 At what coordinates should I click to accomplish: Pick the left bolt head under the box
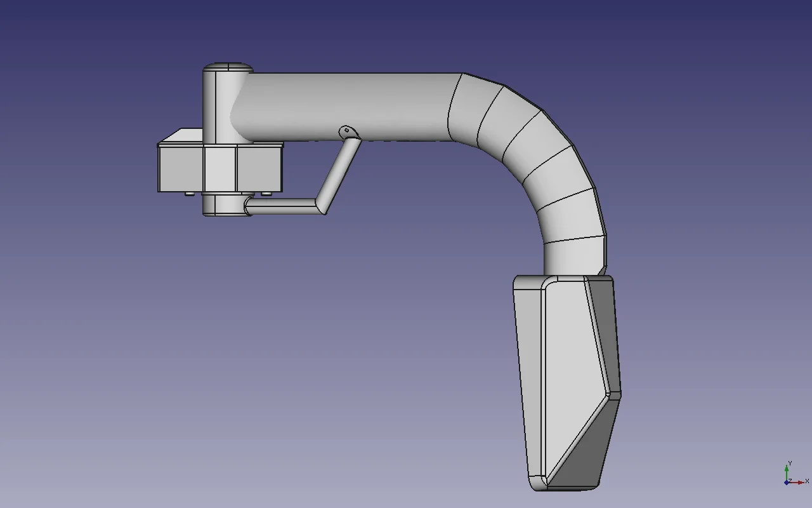point(189,194)
